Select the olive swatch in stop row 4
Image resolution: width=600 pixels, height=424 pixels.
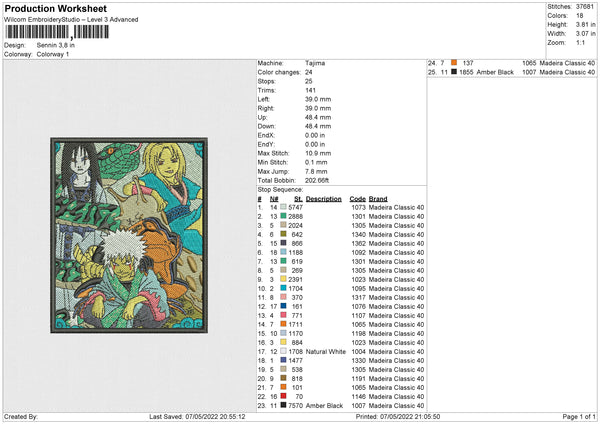point(283,234)
